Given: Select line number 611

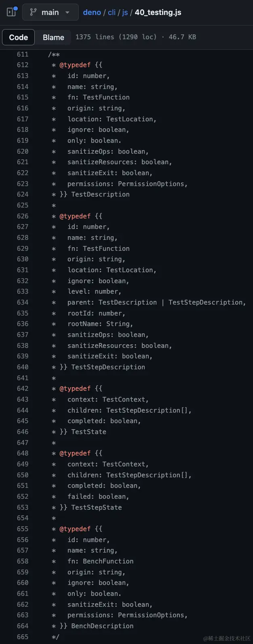Looking at the screenshot, I should point(23,54).
